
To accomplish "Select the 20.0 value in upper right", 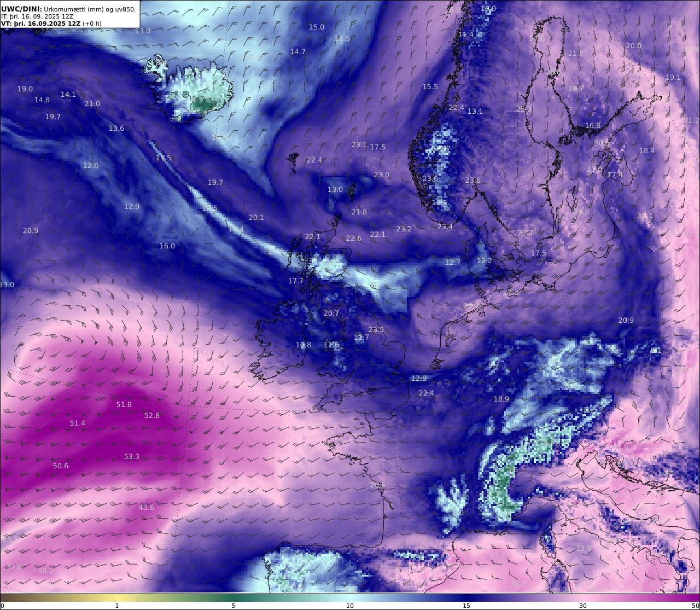I will click(x=634, y=45).
